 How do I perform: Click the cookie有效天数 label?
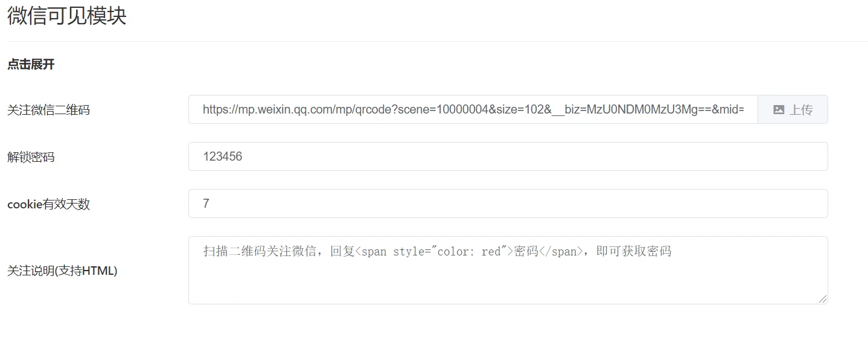click(48, 204)
